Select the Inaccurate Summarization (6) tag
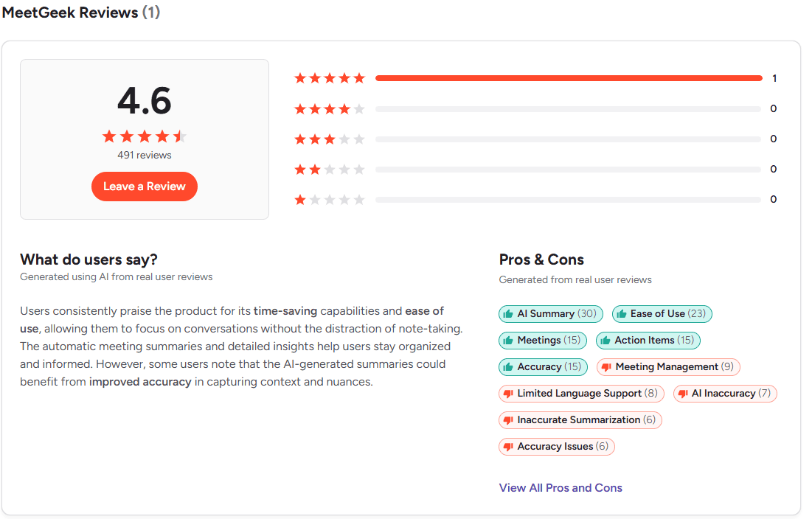This screenshot has width=812, height=519. coord(580,419)
